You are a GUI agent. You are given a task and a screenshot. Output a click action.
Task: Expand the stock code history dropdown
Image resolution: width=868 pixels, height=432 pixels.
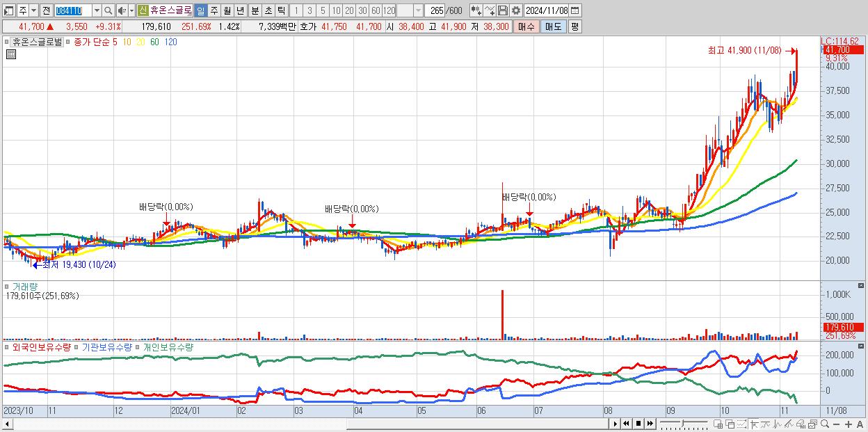(x=97, y=11)
